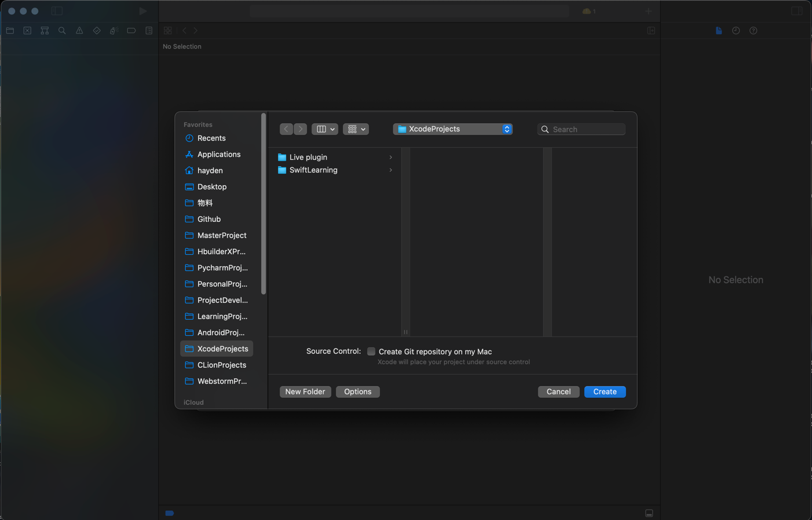Viewport: 812px width, 520px height.
Task: Select CLionProjects in the Favorites sidebar
Action: coord(221,365)
